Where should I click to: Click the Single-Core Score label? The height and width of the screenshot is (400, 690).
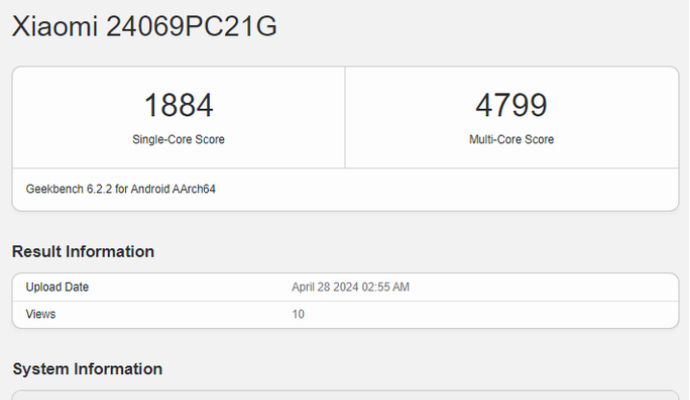[179, 139]
